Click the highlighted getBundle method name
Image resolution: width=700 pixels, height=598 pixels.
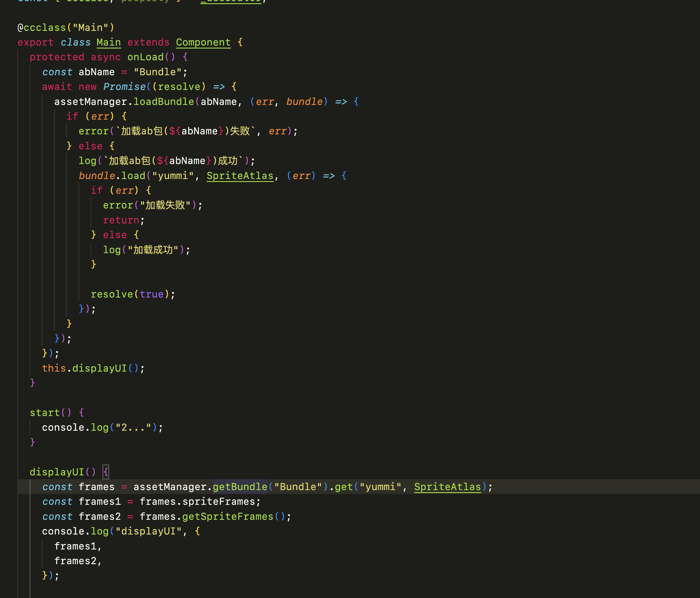(x=240, y=487)
